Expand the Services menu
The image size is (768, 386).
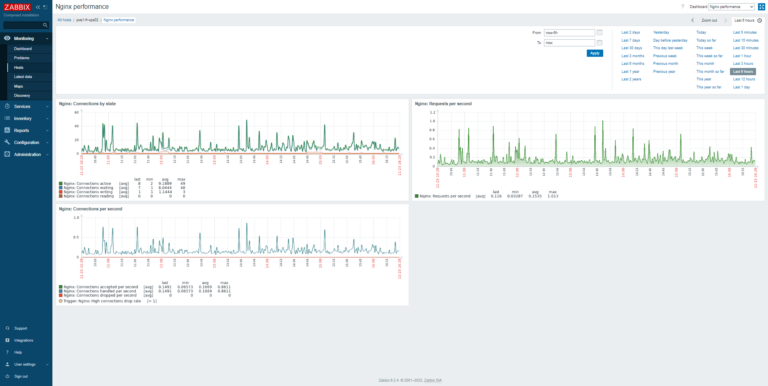(47, 106)
